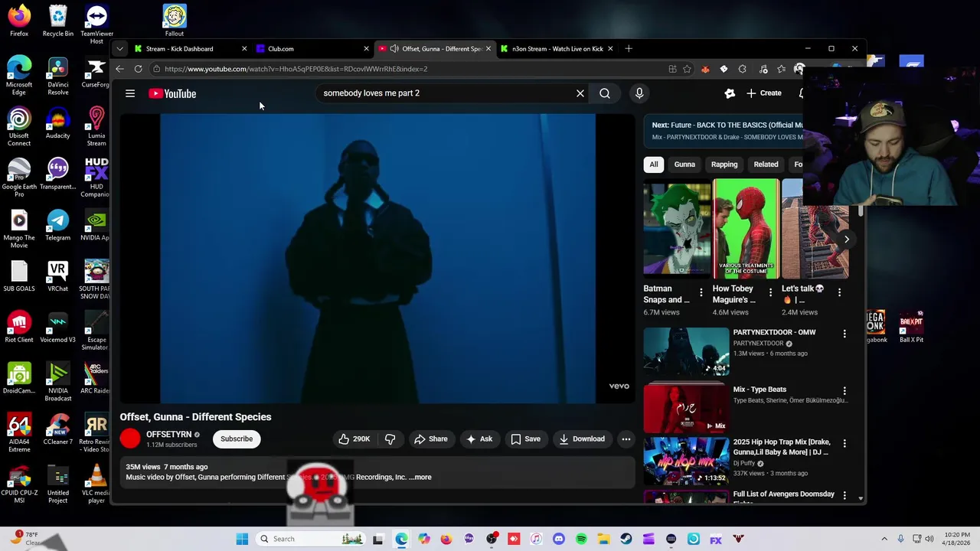This screenshot has width=980, height=551.
Task: Open How Tobey Maguire's short thumbnail
Action: pos(746,228)
